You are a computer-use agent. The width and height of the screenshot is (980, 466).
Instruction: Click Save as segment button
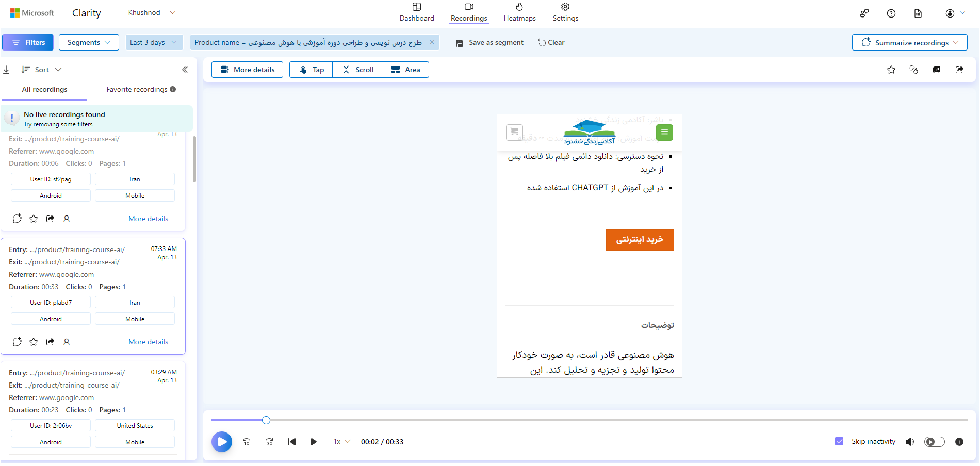click(x=489, y=42)
